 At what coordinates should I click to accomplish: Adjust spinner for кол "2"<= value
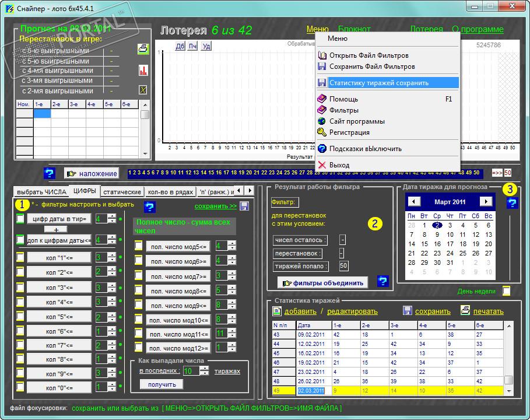(112, 271)
